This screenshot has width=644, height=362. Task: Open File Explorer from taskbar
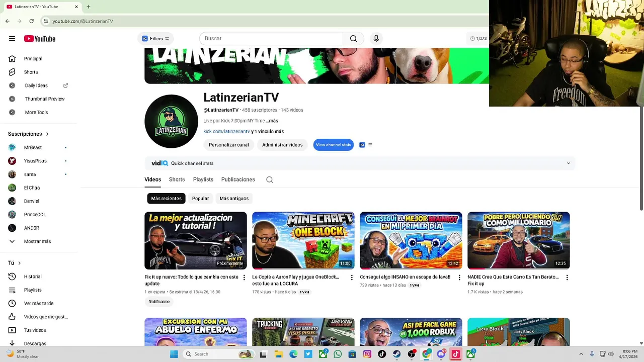[278, 354]
